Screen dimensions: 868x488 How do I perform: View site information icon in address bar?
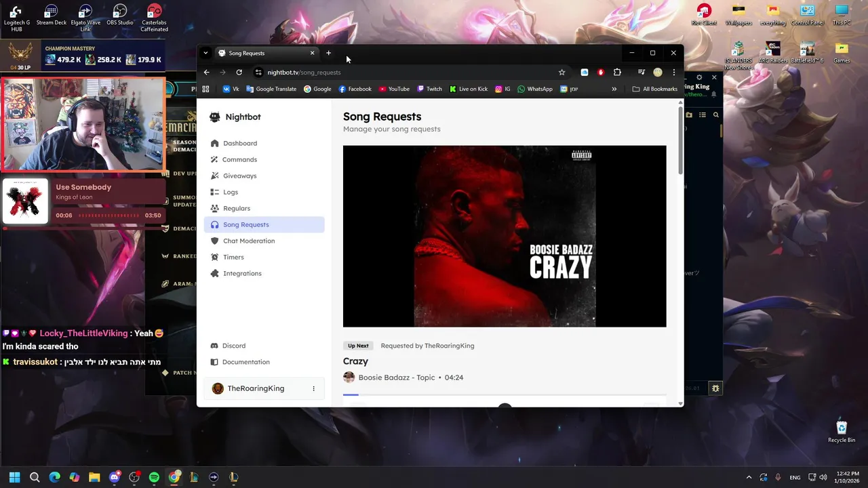(x=258, y=72)
